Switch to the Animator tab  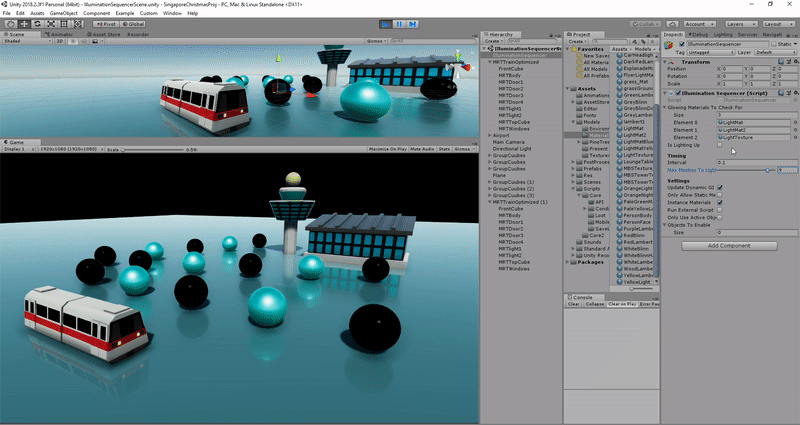(61, 35)
